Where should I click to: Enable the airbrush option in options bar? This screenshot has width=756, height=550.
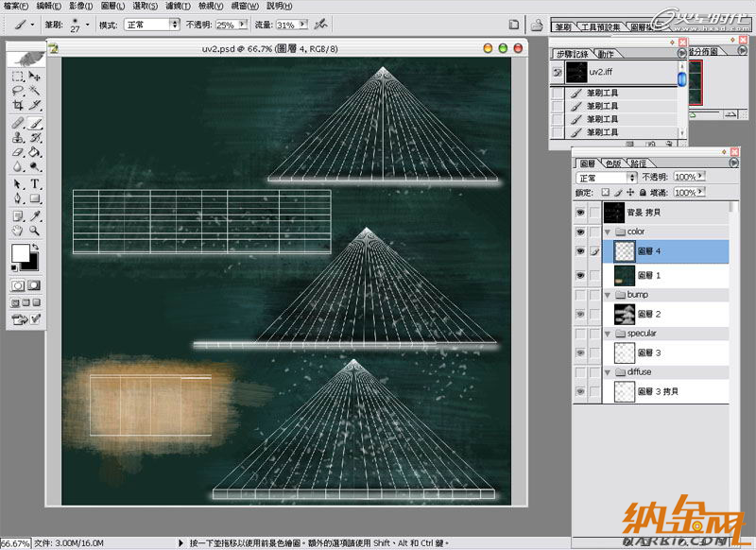321,24
